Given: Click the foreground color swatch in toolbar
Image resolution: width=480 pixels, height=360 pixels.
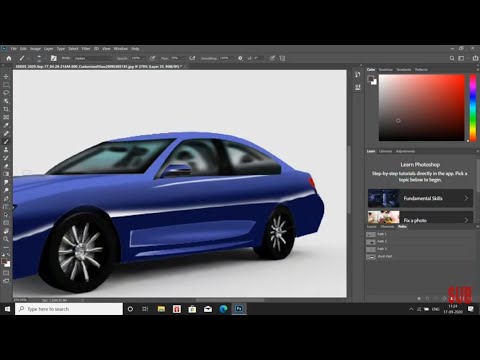Looking at the screenshot, I should pos(4,261).
